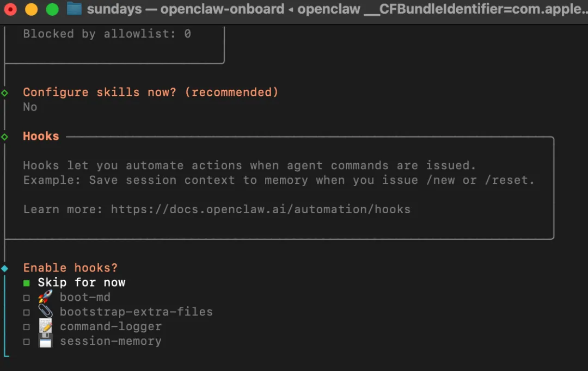Viewport: 588px width, 371px height.
Task: Click the memo icon beside command-logger
Action: click(x=45, y=326)
